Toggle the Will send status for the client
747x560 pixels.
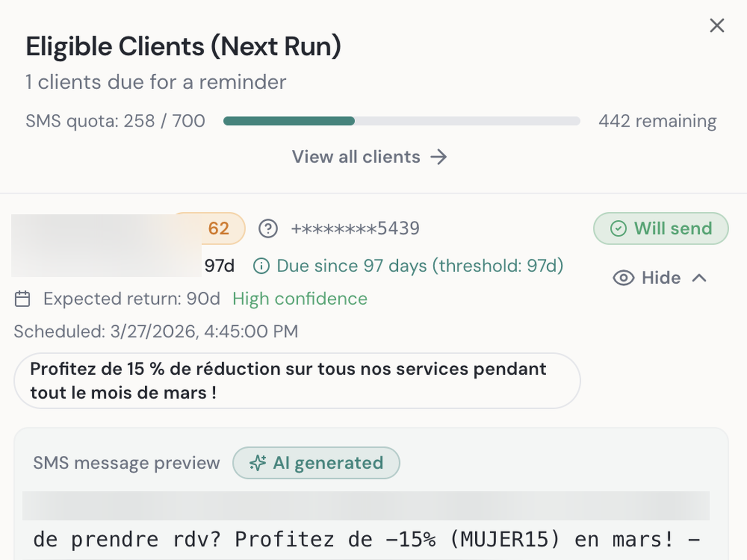pos(661,228)
